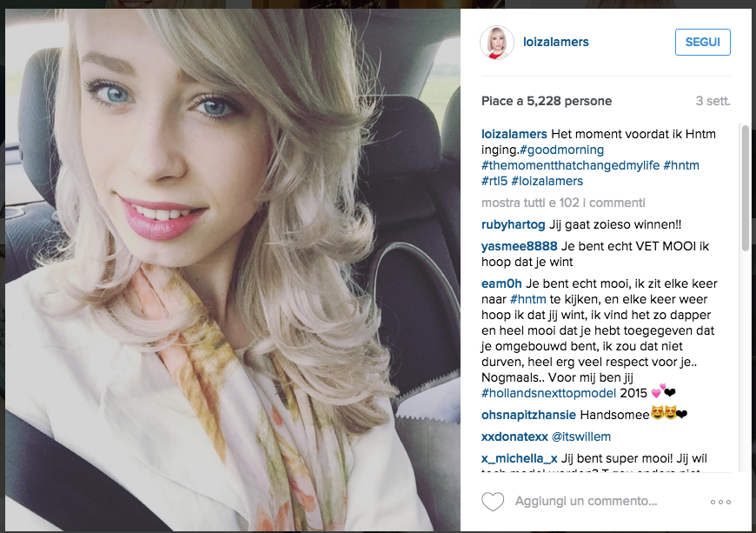Open rubyhartog commenter profile

click(x=513, y=225)
